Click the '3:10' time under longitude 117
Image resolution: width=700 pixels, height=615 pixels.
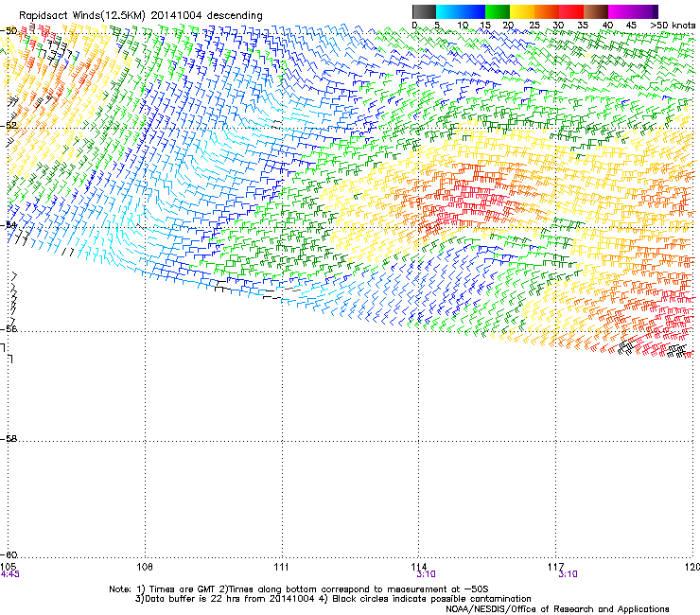coord(568,574)
